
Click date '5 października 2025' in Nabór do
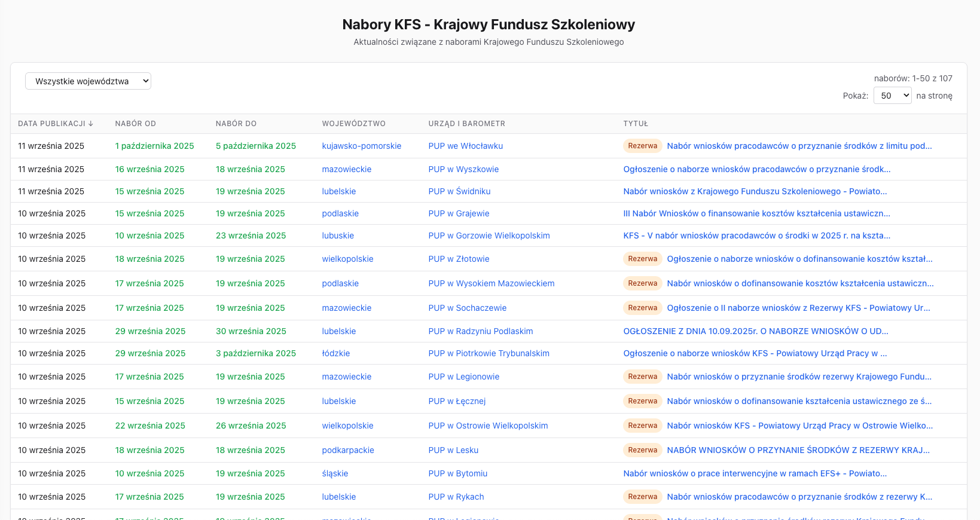click(x=256, y=146)
